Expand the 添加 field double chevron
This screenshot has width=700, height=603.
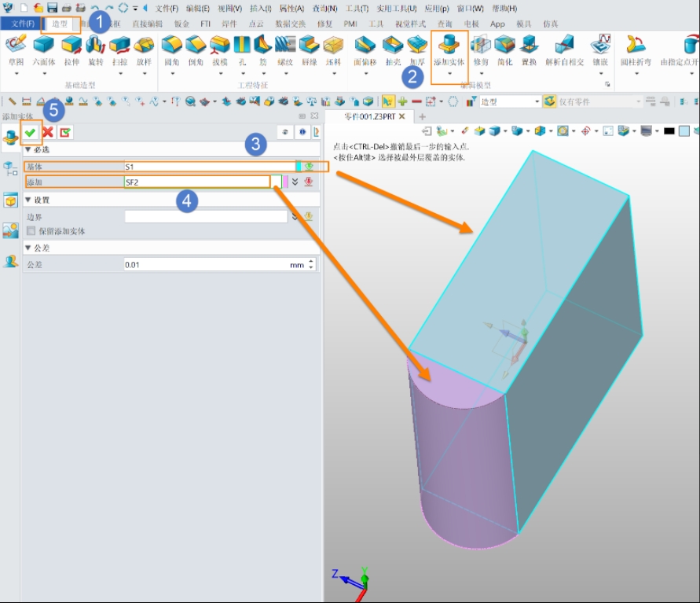tap(295, 182)
